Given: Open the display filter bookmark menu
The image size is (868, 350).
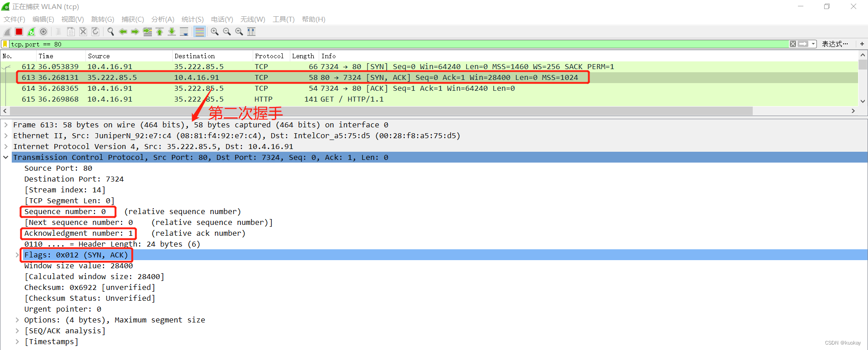Looking at the screenshot, I should click(x=5, y=44).
